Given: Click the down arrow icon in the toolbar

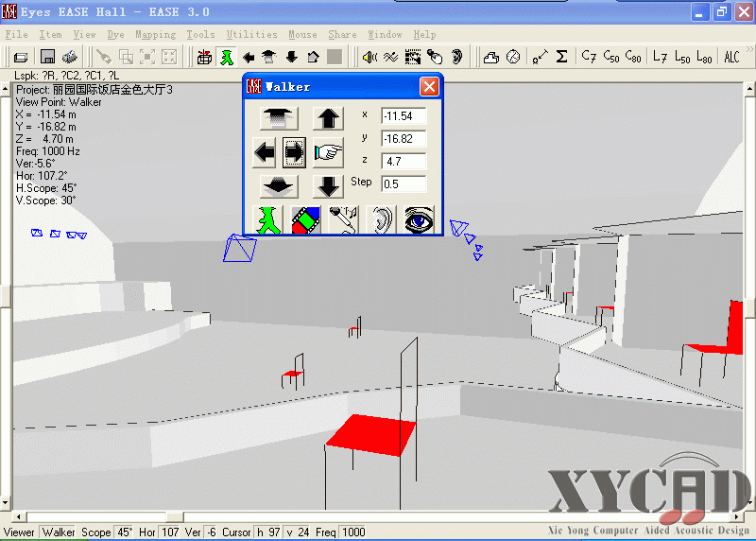Looking at the screenshot, I should (x=292, y=57).
